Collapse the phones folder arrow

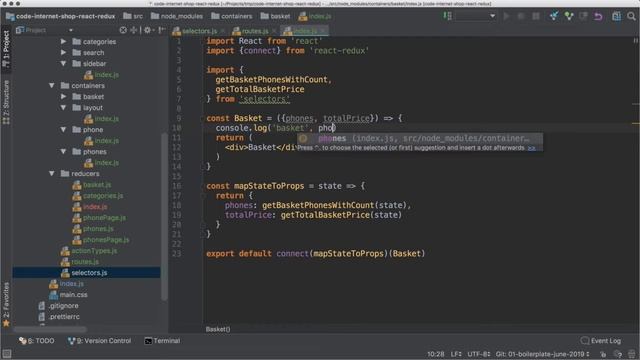click(x=63, y=151)
